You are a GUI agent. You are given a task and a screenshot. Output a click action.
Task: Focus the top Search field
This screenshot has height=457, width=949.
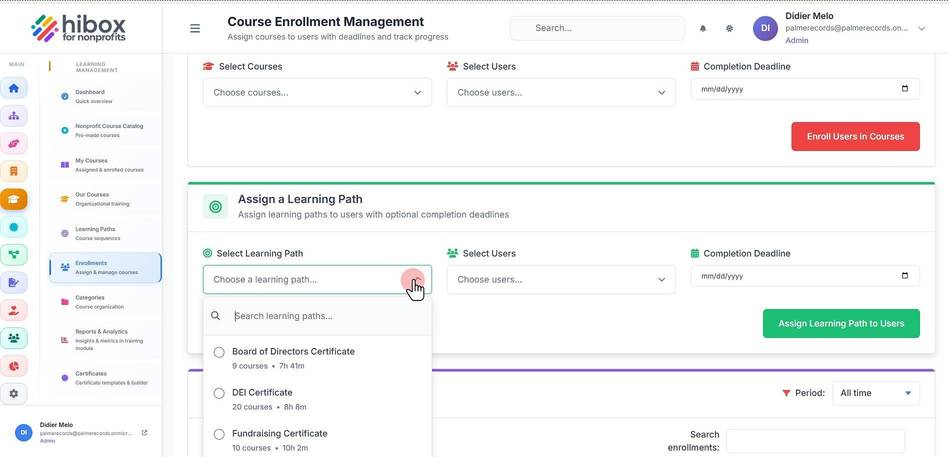tap(597, 28)
